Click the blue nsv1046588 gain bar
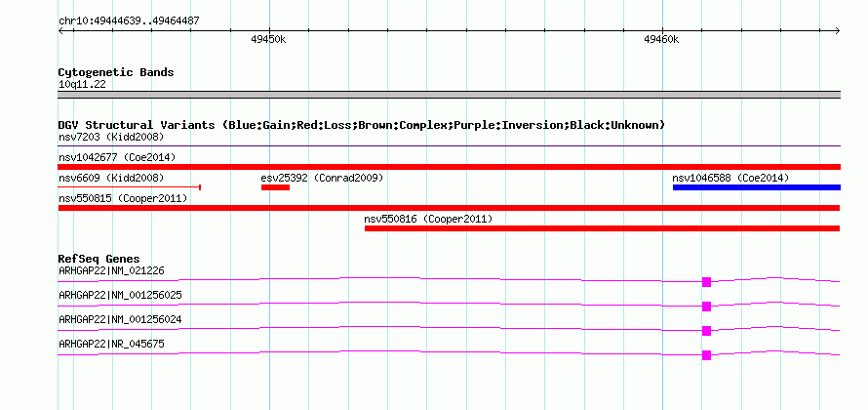 tap(757, 187)
